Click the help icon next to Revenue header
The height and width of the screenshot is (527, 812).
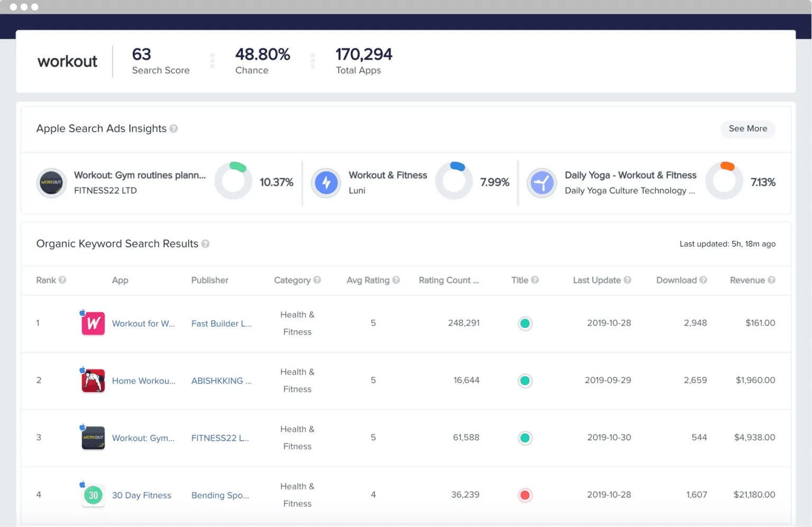[772, 280]
